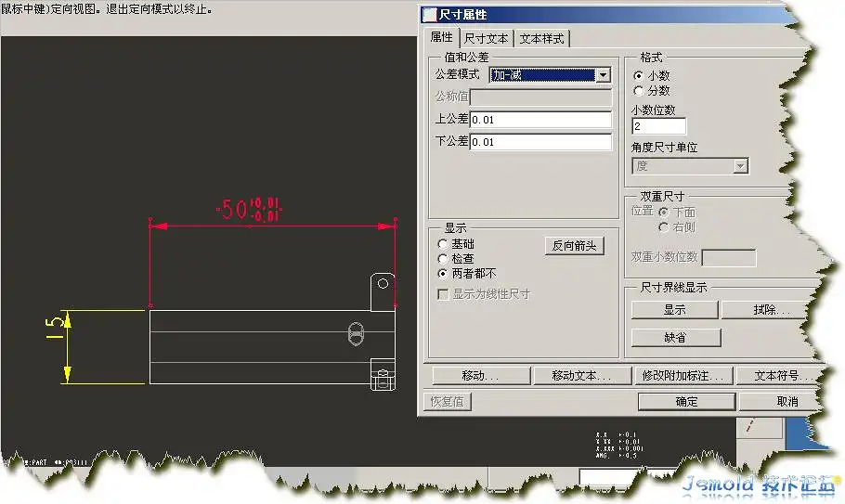
Task: Click the 反向箭头 flip arrows button
Action: (574, 246)
